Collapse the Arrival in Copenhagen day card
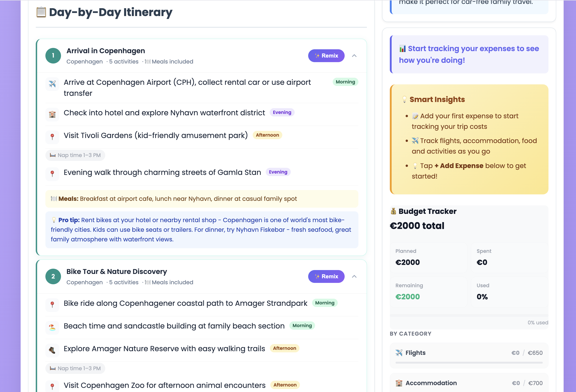Viewport: 576px width, 392px height. (x=354, y=56)
